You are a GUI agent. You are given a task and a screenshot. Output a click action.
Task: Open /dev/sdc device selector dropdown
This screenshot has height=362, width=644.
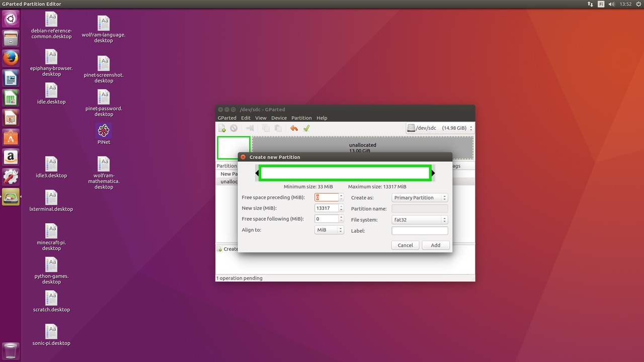[x=440, y=128]
